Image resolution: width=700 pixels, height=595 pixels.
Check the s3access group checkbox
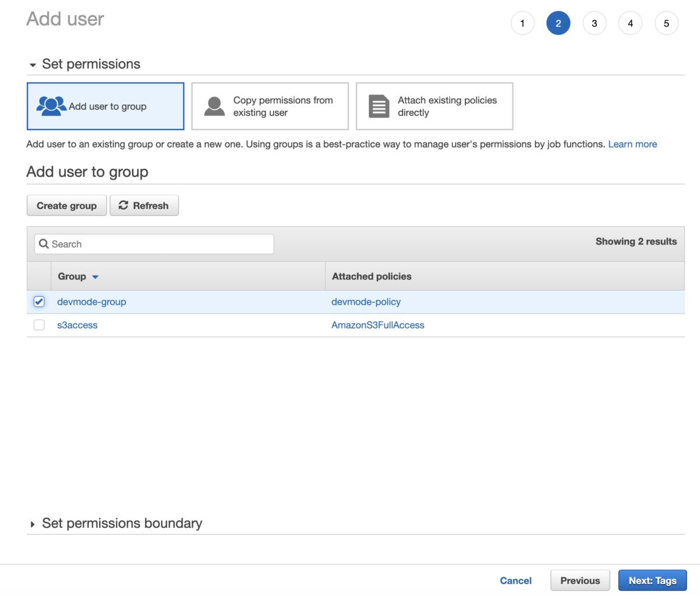(x=38, y=325)
